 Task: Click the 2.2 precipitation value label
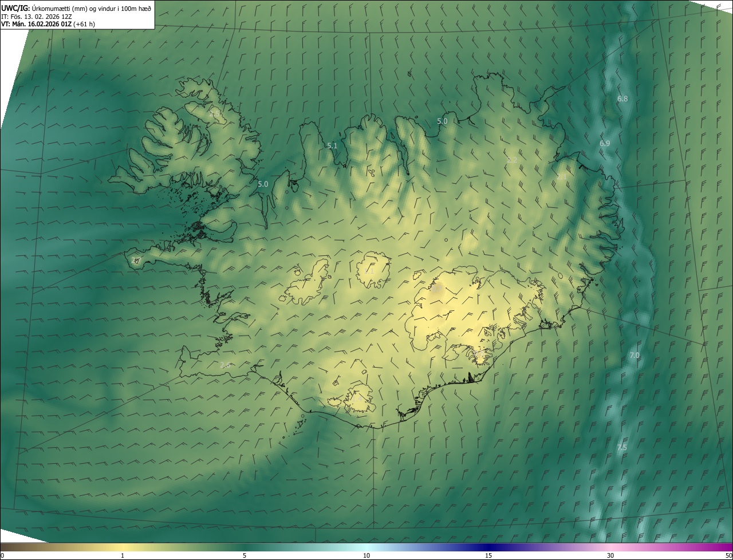pyautogui.click(x=512, y=159)
